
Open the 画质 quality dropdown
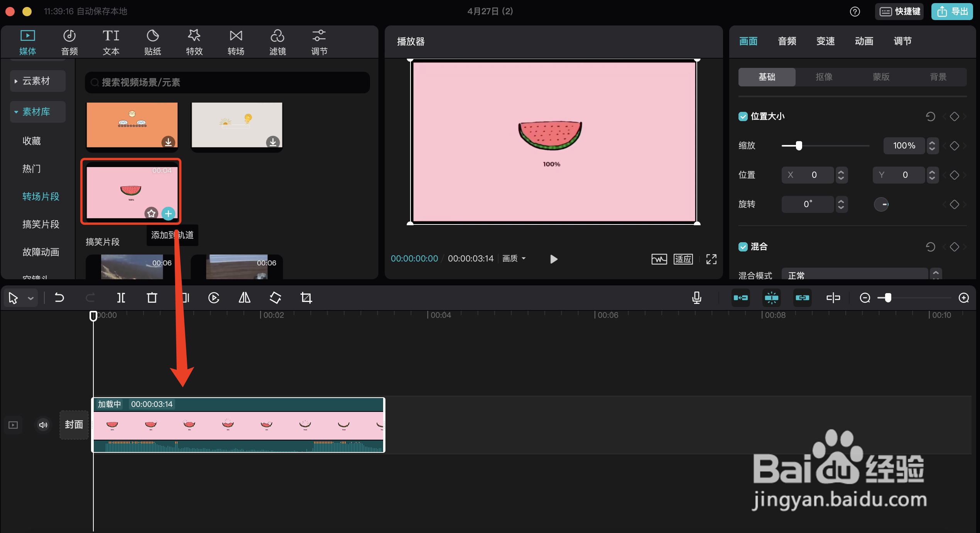tap(514, 258)
